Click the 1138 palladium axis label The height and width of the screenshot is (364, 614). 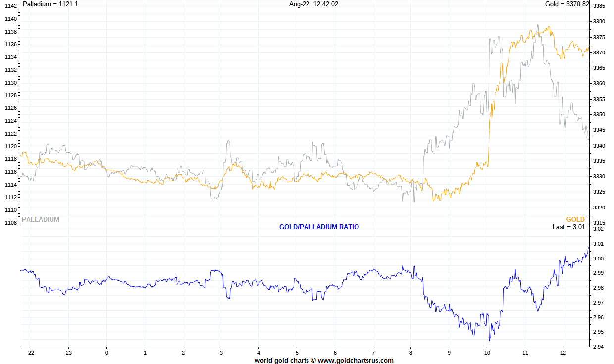(x=11, y=32)
